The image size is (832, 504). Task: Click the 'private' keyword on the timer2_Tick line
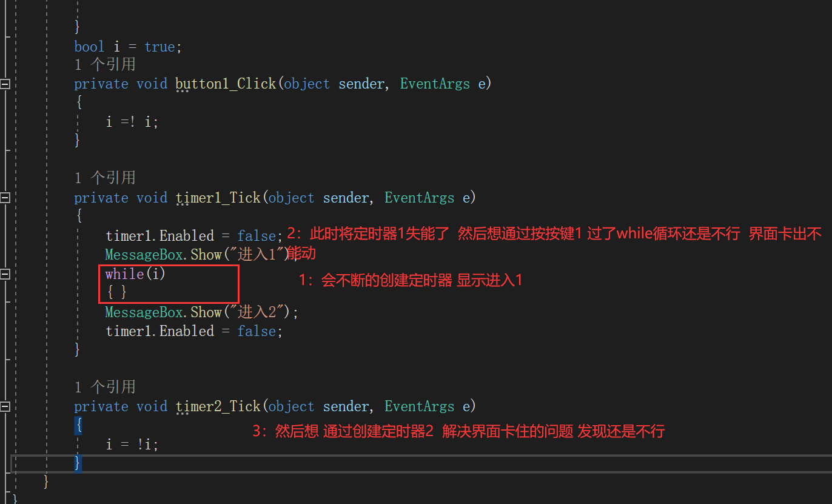point(101,406)
